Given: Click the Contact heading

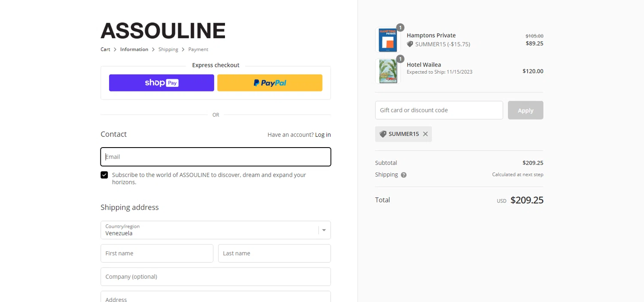Looking at the screenshot, I should point(113,134).
